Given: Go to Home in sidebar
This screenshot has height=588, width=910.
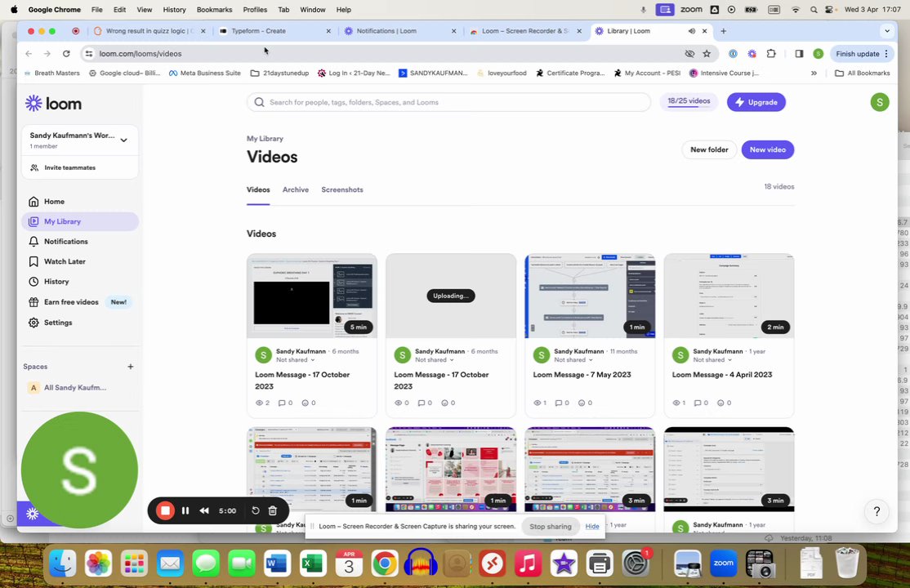Looking at the screenshot, I should pos(80,202).
